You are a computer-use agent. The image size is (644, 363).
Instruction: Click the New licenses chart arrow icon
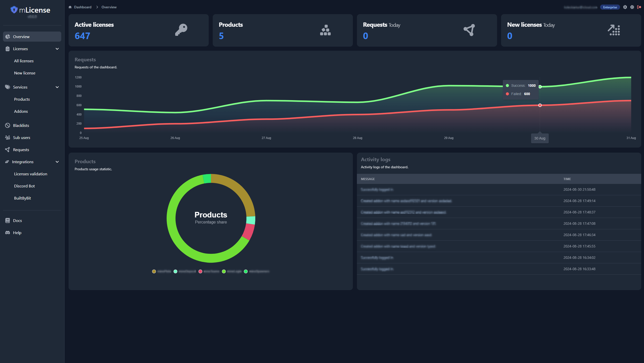click(614, 30)
